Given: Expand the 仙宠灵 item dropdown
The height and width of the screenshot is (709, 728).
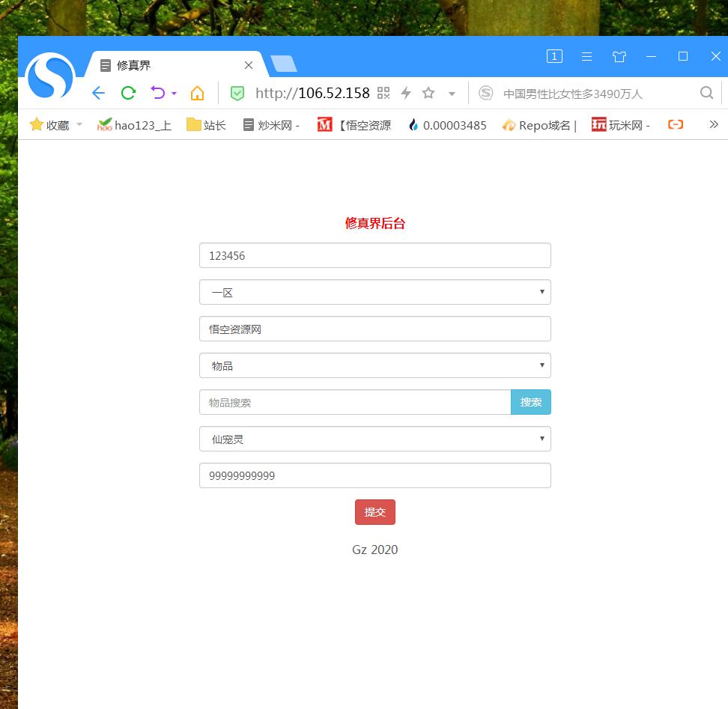Looking at the screenshot, I should (x=374, y=439).
